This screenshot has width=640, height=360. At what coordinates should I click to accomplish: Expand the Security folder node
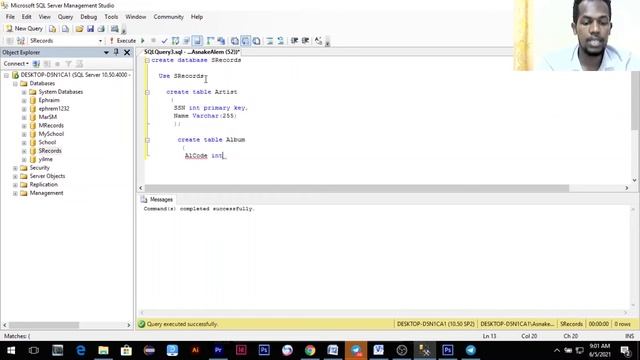(15, 168)
